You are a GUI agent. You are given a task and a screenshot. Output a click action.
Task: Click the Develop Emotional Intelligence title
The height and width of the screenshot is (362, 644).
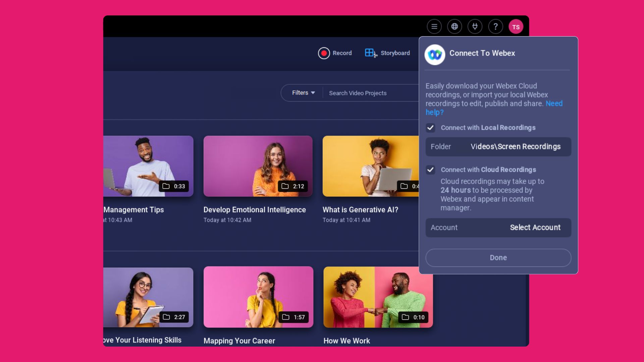(x=255, y=209)
